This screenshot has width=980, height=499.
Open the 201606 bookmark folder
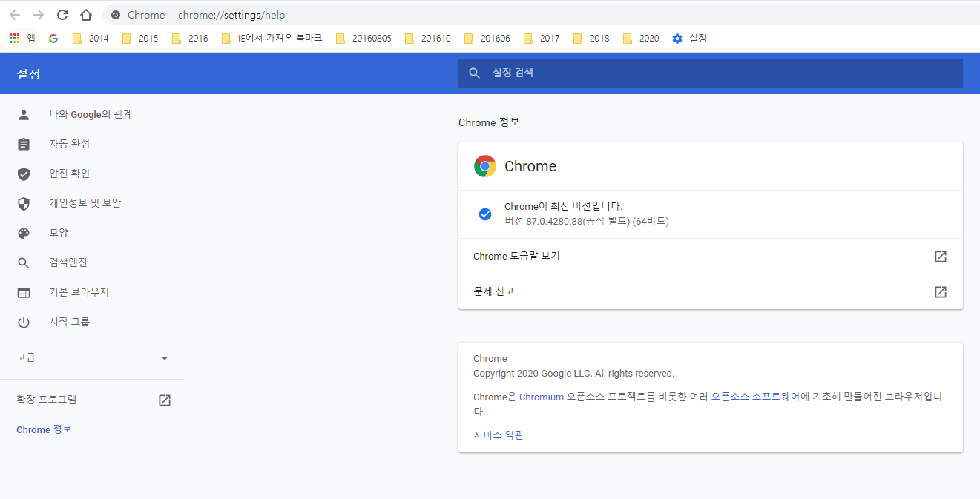487,38
